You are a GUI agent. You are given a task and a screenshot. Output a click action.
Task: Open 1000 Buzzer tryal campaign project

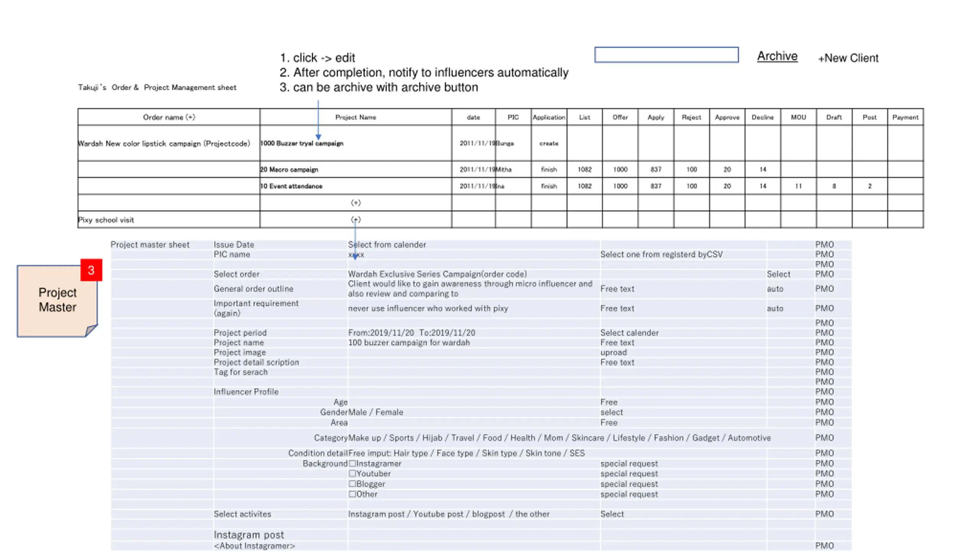302,143
